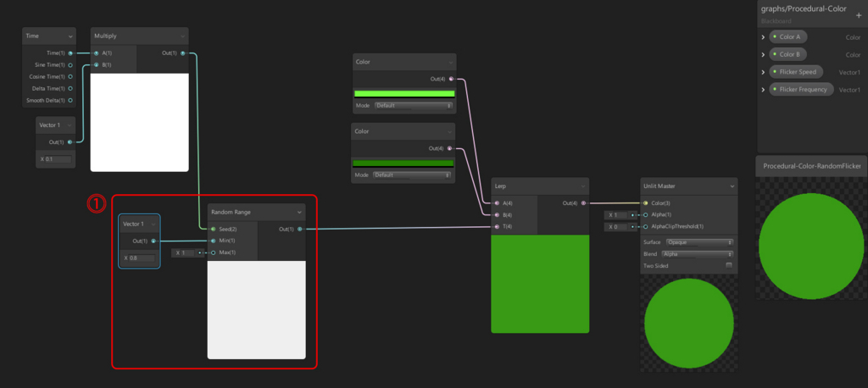Viewport: 868px width, 388px height.
Task: Click the X 0.8 value field
Action: point(140,258)
